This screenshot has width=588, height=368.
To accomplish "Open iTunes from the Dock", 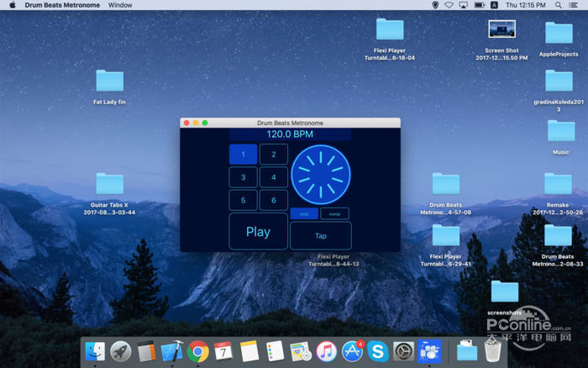I will click(326, 351).
